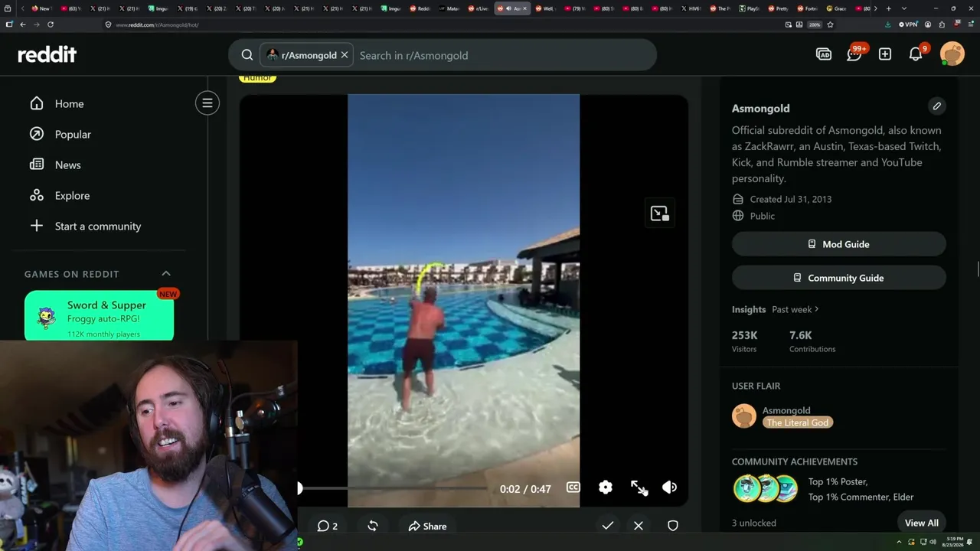Open the reddit home logo
This screenshot has width=980, height=551.
point(47,54)
